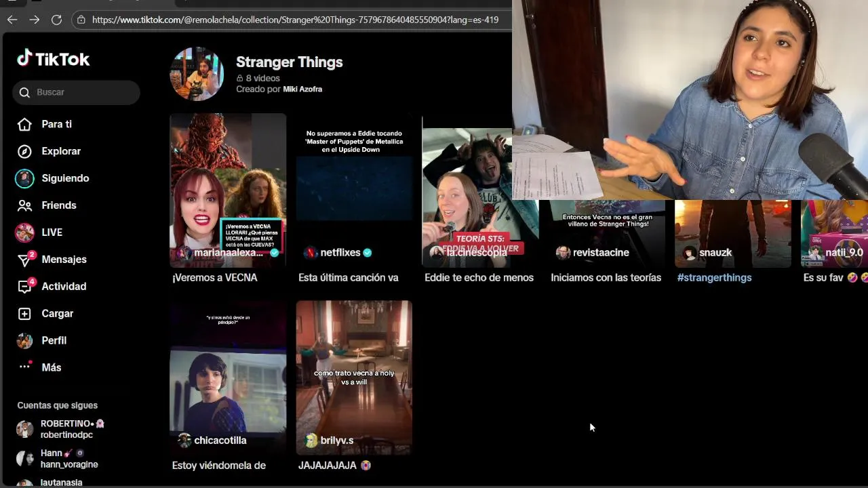Click the Stranger Things collection avatar
The image size is (868, 488).
197,74
